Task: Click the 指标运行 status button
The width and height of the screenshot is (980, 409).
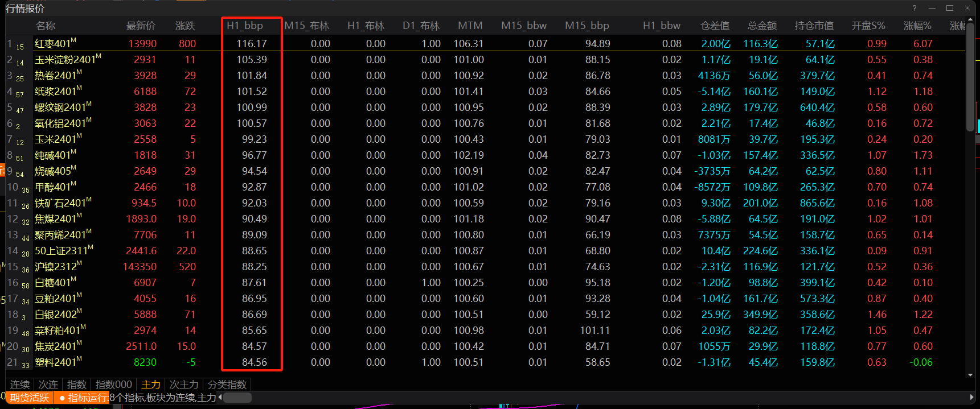Action: (84, 398)
